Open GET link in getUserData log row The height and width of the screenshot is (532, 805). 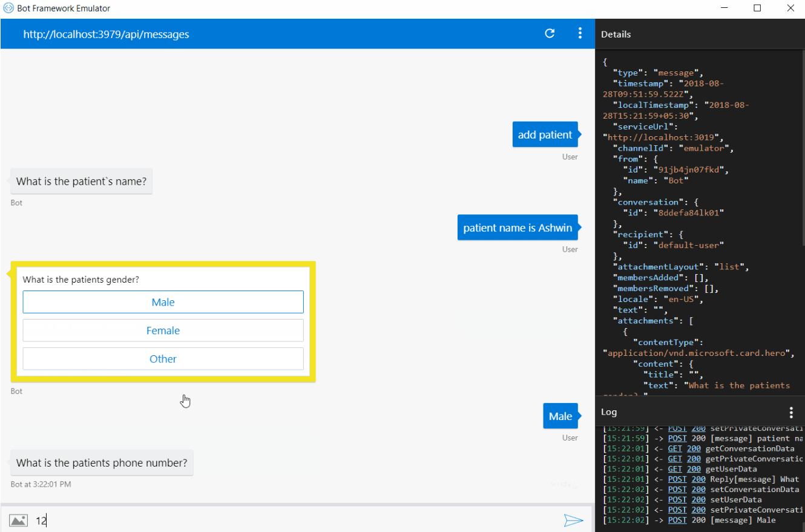coord(675,469)
